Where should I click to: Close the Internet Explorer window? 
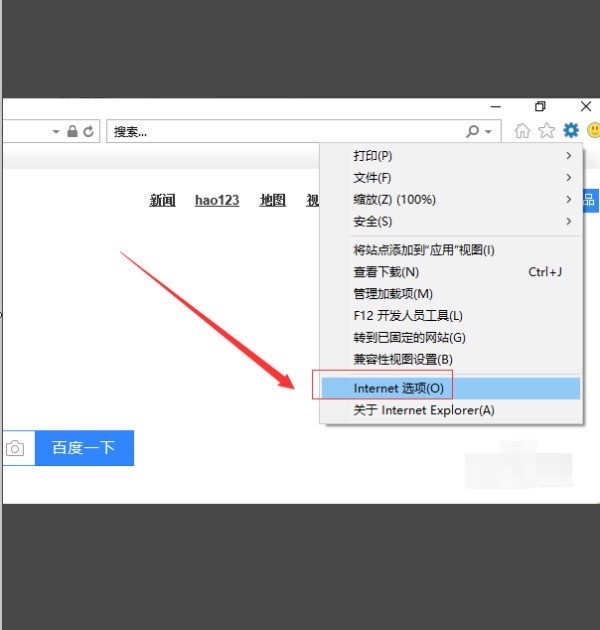click(586, 106)
